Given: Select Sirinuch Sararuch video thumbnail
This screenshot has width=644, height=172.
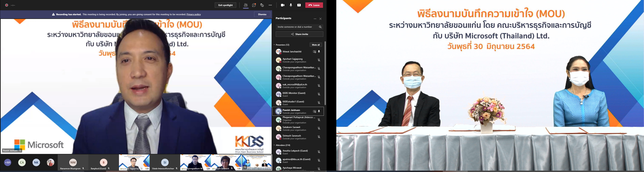Looking at the screenshot, I should (226, 162).
